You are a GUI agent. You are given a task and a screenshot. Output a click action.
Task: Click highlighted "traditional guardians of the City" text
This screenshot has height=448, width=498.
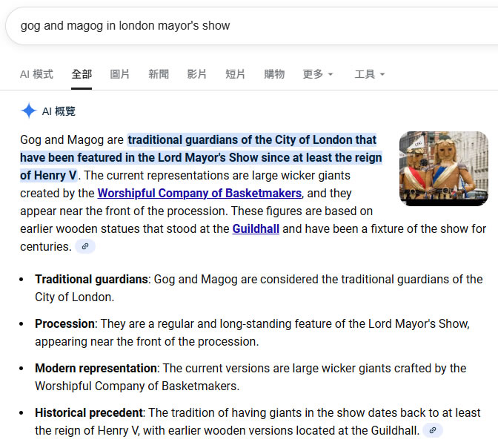[252, 139]
